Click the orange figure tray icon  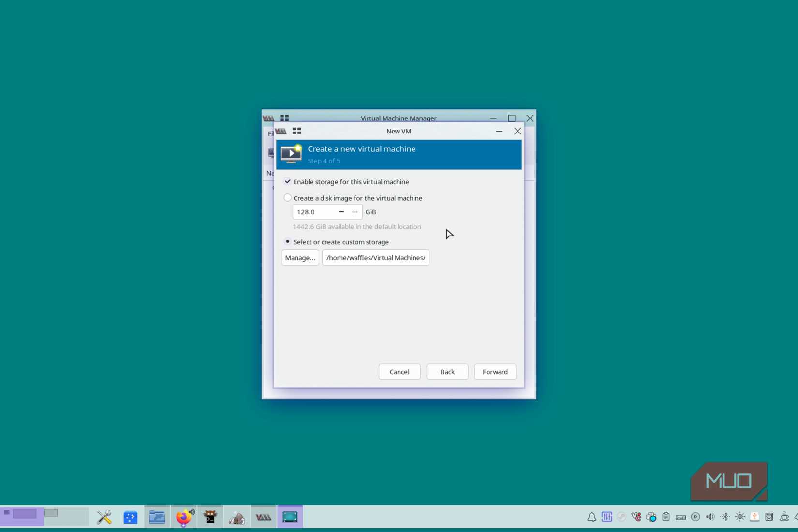click(x=754, y=517)
